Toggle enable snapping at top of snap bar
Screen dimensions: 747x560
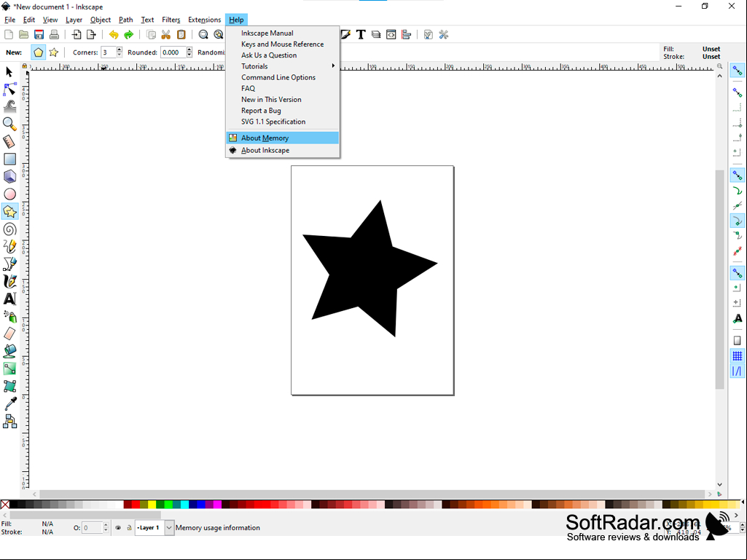(x=737, y=71)
